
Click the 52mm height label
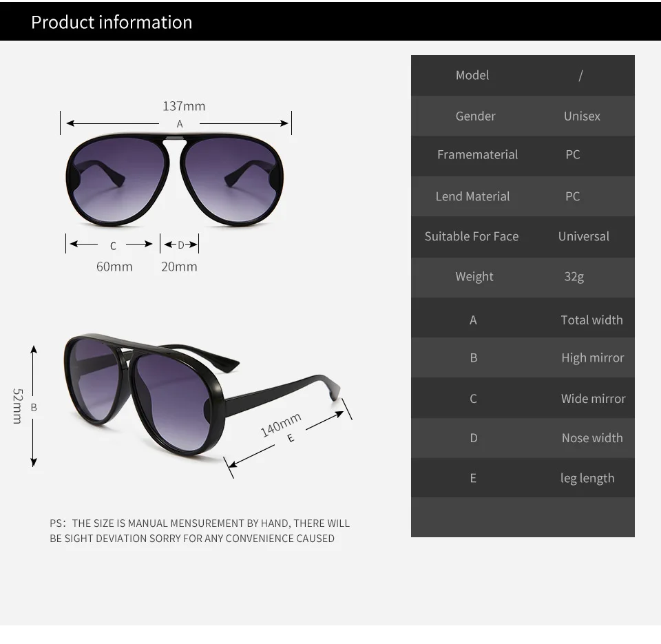point(17,406)
